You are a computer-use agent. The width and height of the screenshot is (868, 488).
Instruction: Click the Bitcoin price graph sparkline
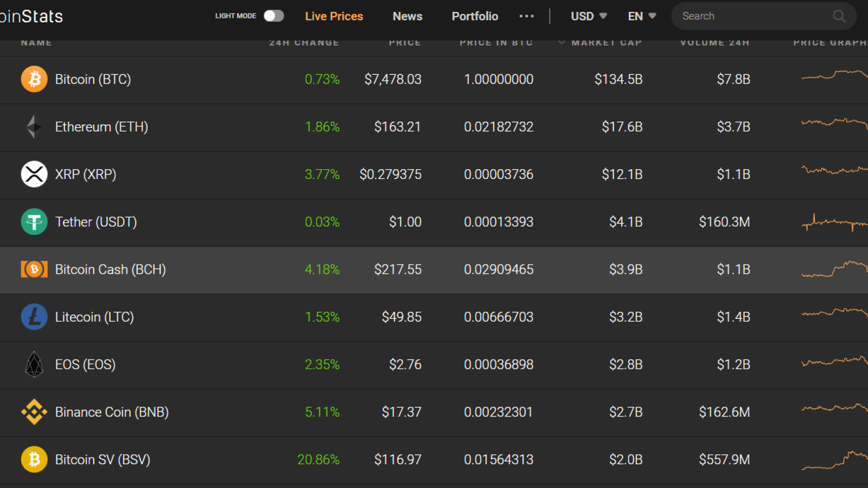[x=834, y=75]
